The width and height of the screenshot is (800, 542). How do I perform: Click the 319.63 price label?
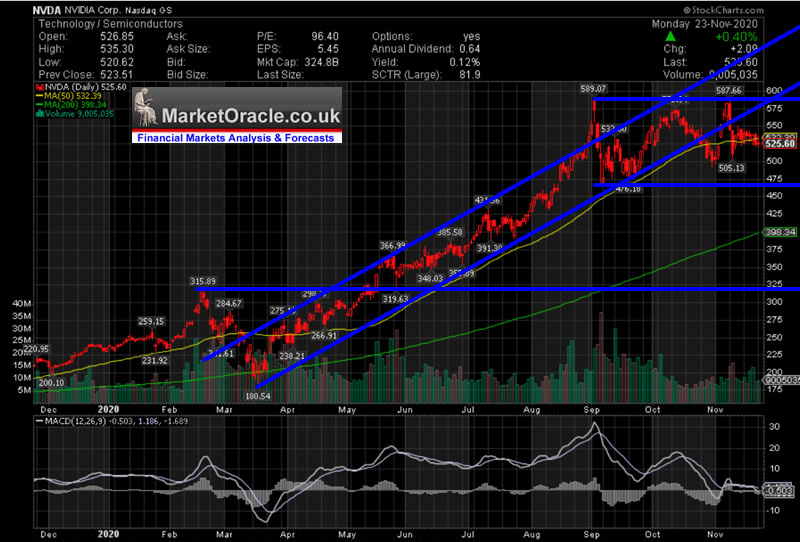click(395, 299)
